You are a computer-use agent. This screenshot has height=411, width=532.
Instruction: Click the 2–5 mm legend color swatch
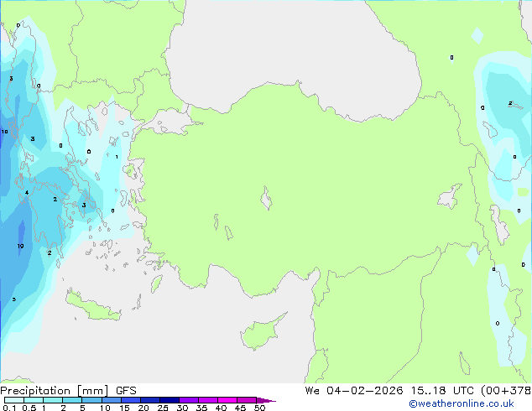point(72,400)
